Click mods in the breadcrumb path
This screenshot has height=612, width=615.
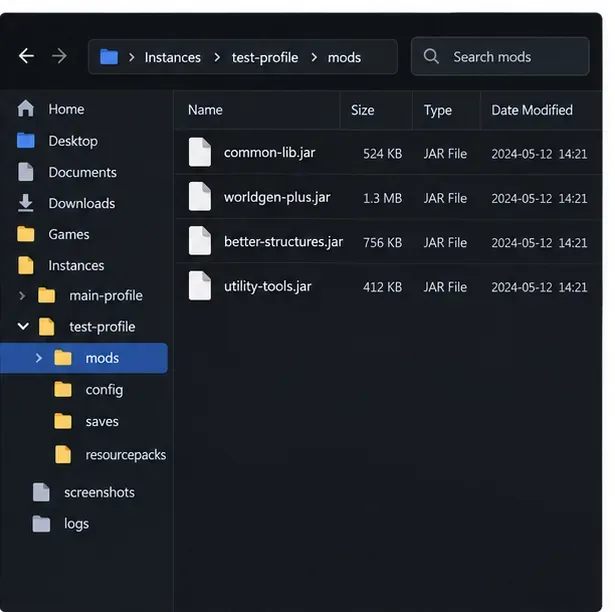pyautogui.click(x=344, y=58)
